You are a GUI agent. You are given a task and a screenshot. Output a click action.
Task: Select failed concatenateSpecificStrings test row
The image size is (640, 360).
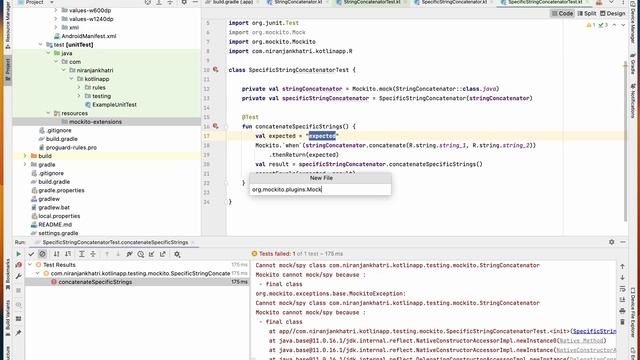tap(136, 282)
